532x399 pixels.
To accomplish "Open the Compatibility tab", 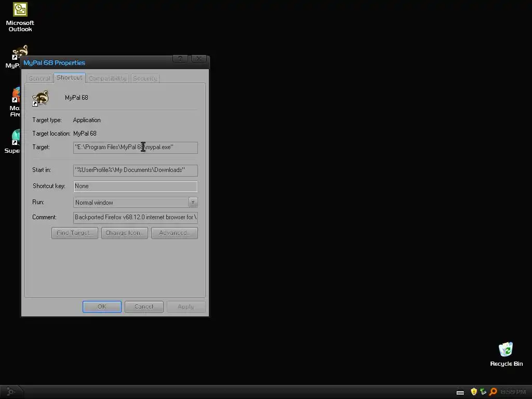I will (108, 78).
